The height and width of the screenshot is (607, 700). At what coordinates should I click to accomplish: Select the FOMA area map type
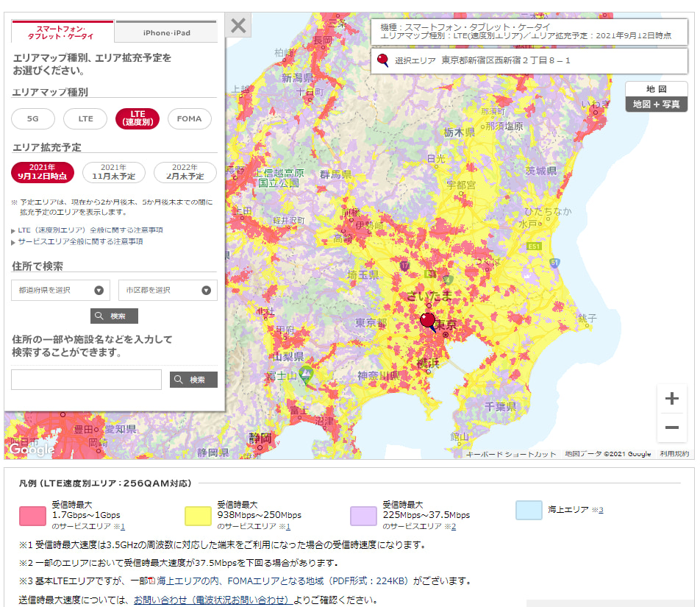(x=189, y=118)
